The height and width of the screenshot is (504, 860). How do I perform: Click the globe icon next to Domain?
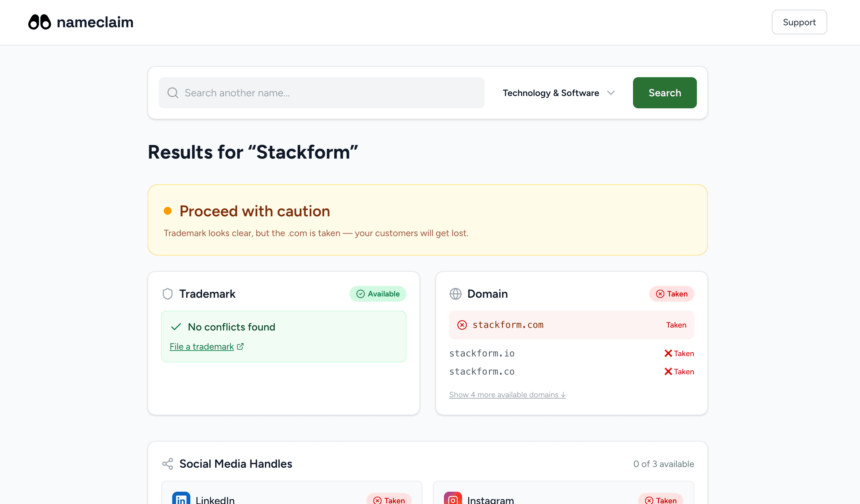pos(455,294)
